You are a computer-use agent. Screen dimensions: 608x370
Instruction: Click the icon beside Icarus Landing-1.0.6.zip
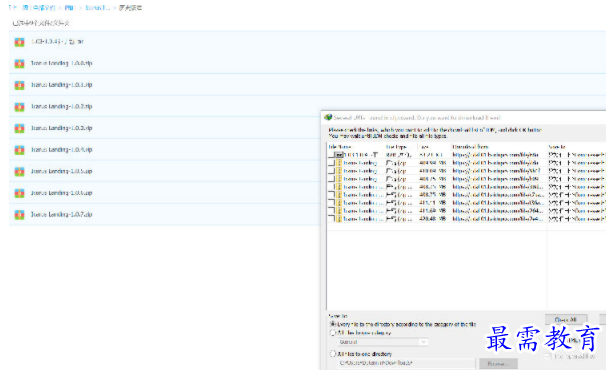coord(19,193)
